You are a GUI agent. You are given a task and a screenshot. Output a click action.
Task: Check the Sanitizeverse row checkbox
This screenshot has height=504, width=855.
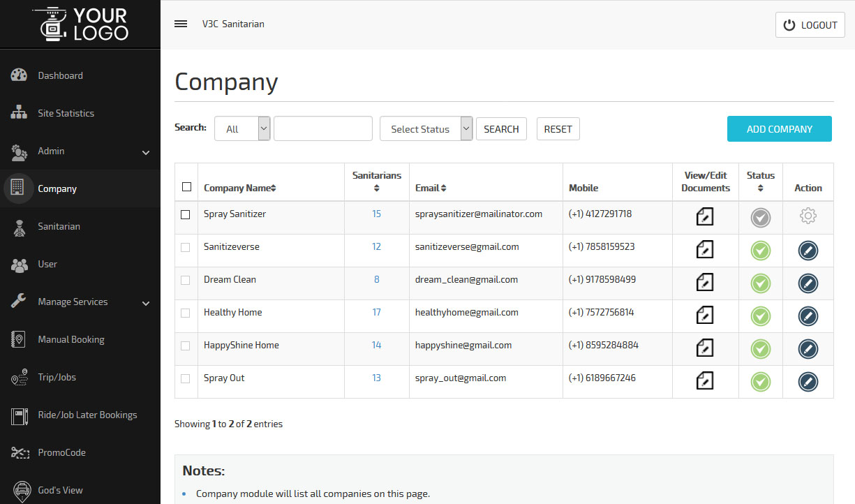[186, 247]
